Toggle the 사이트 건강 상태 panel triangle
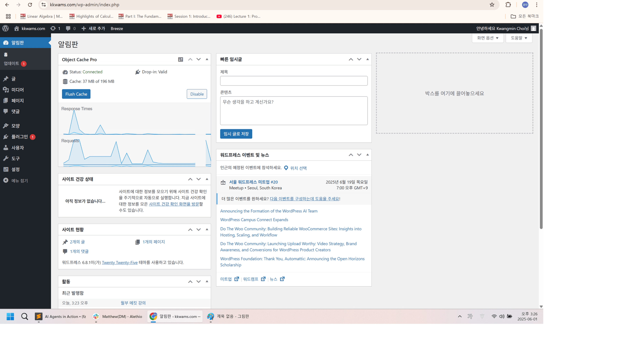 tap(207, 179)
